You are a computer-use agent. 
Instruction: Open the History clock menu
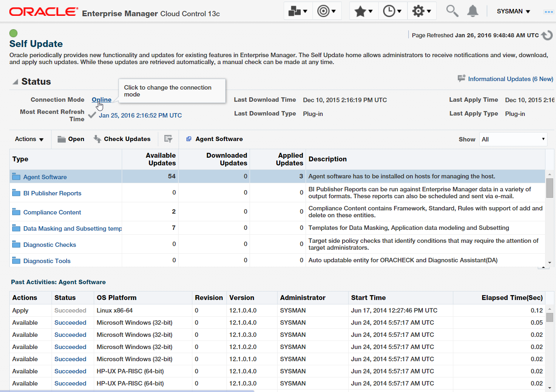point(392,11)
